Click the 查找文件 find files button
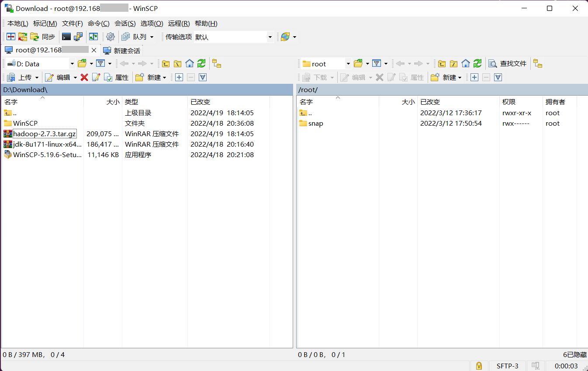588x371 pixels. tap(508, 64)
